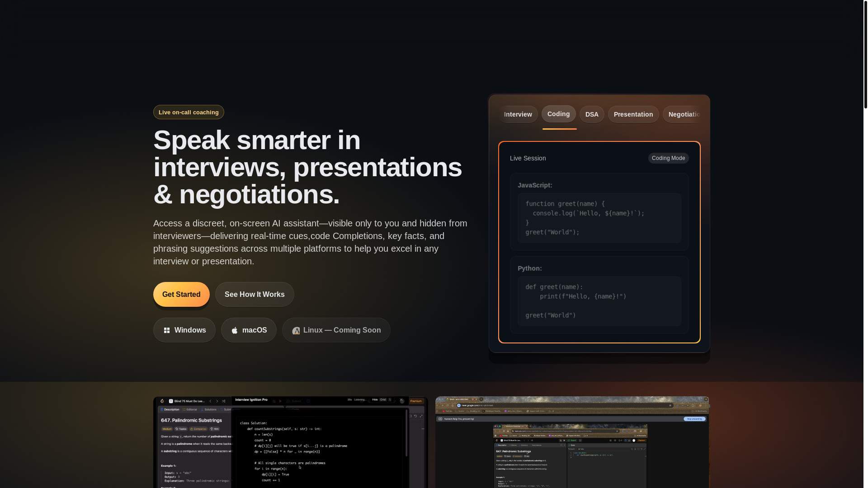Click the 'JavaScript:' heading
Viewport: 868px width, 488px height.
pos(535,185)
